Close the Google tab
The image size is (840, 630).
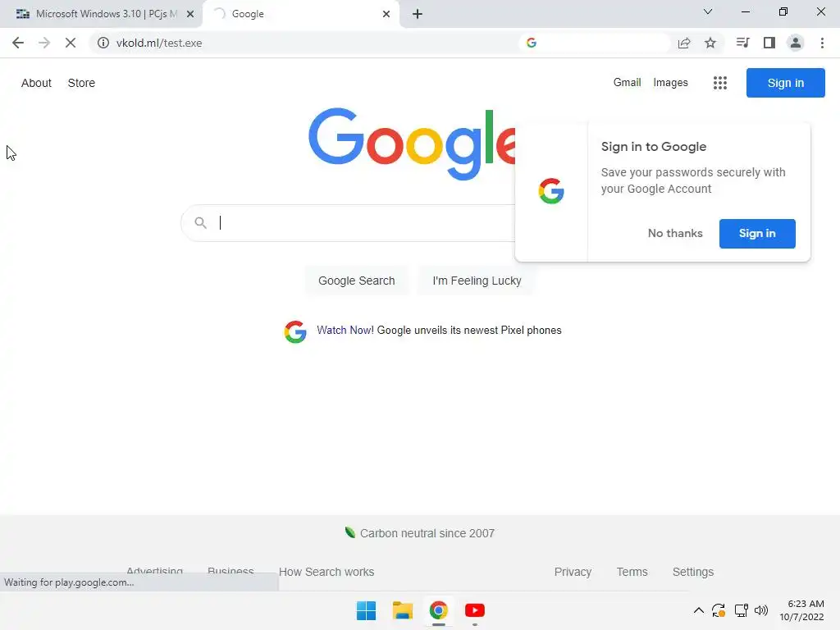point(386,14)
